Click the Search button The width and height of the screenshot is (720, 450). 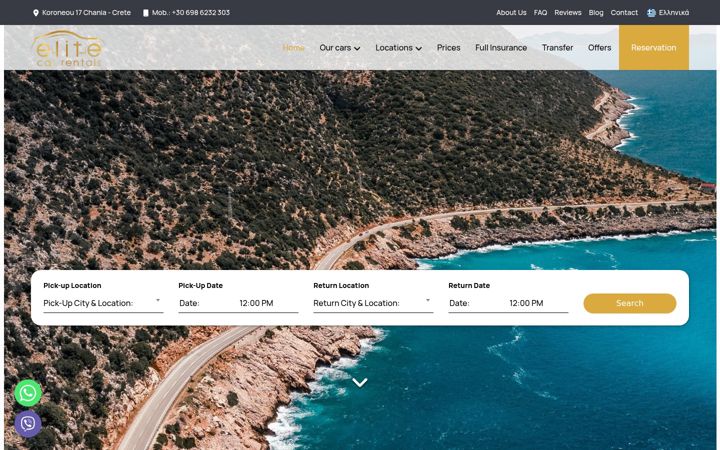(x=630, y=304)
